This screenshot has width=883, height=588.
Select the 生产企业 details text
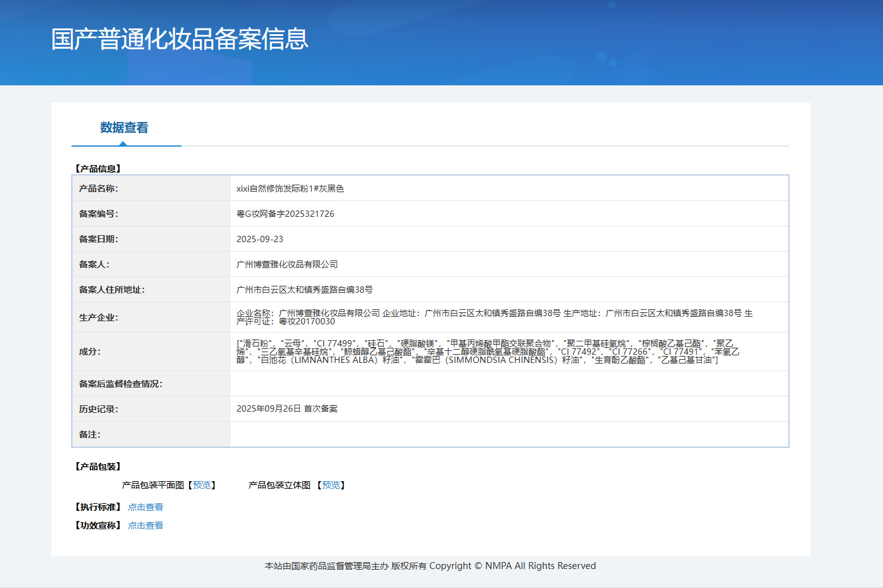pyautogui.click(x=495, y=317)
